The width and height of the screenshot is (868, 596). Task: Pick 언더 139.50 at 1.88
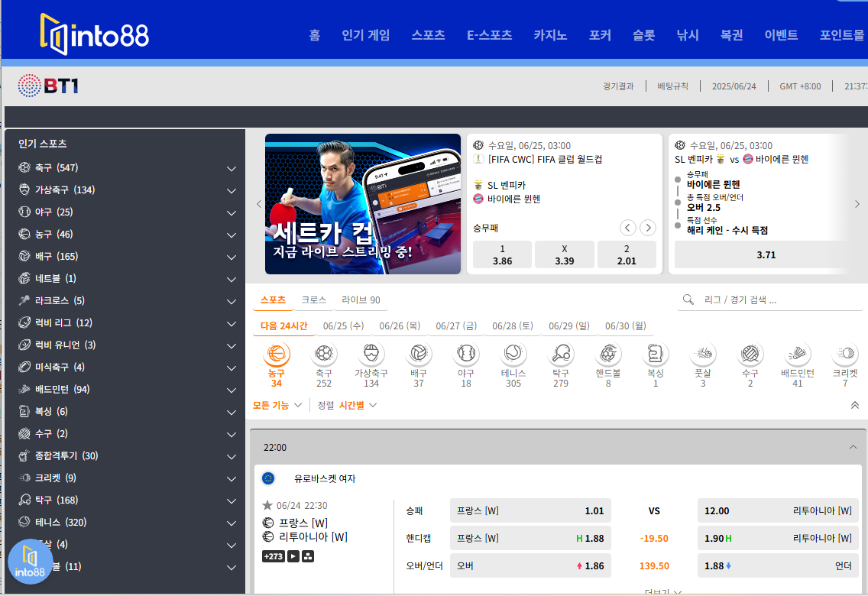[x=778, y=565]
